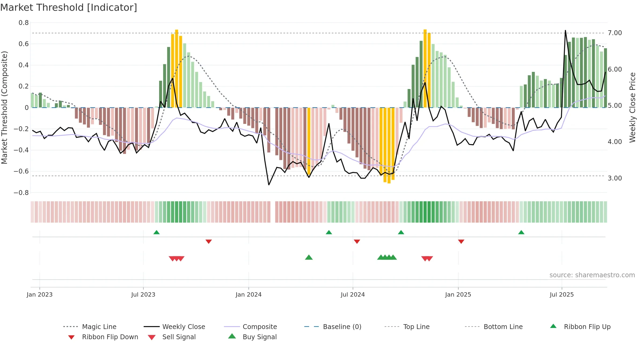Viewport: 644px width, 362px height.
Task: Click the Jan 2025 x-axis label
Action: tap(458, 294)
